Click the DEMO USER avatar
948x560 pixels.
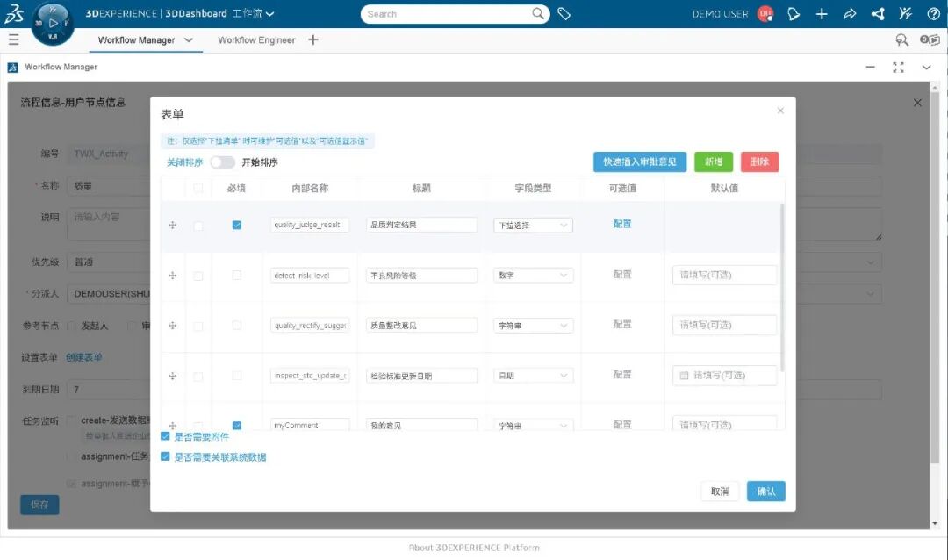click(x=765, y=14)
